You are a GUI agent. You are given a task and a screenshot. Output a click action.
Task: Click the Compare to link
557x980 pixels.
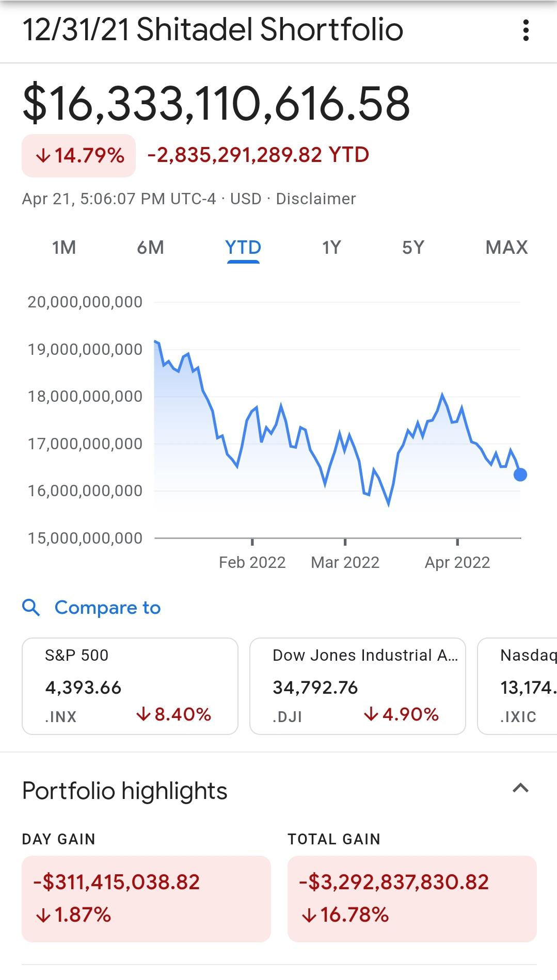pyautogui.click(x=107, y=608)
